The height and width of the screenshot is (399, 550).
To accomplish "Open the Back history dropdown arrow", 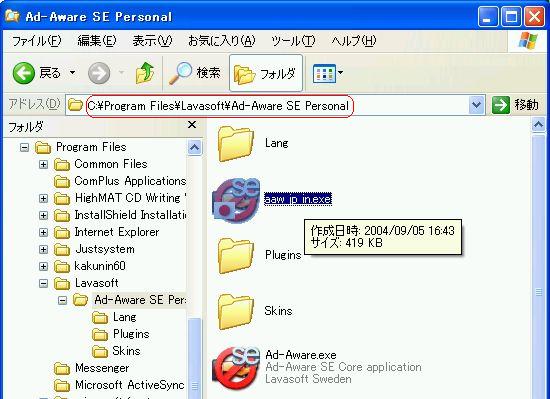I will pyautogui.click(x=72, y=73).
